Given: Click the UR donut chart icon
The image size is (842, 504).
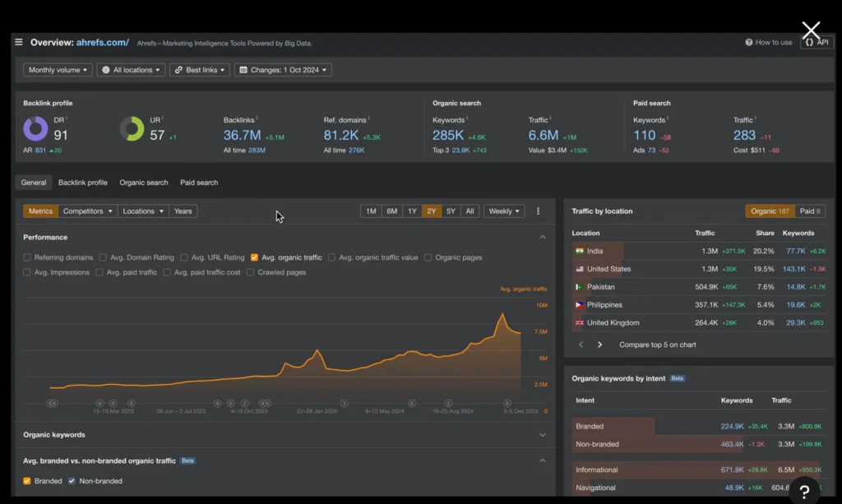Looking at the screenshot, I should pos(132,129).
